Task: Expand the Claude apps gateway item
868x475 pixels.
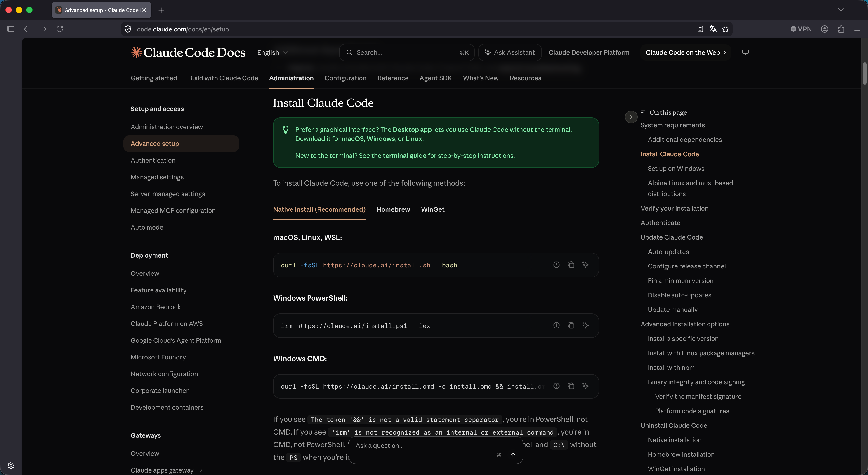Action: point(201,470)
